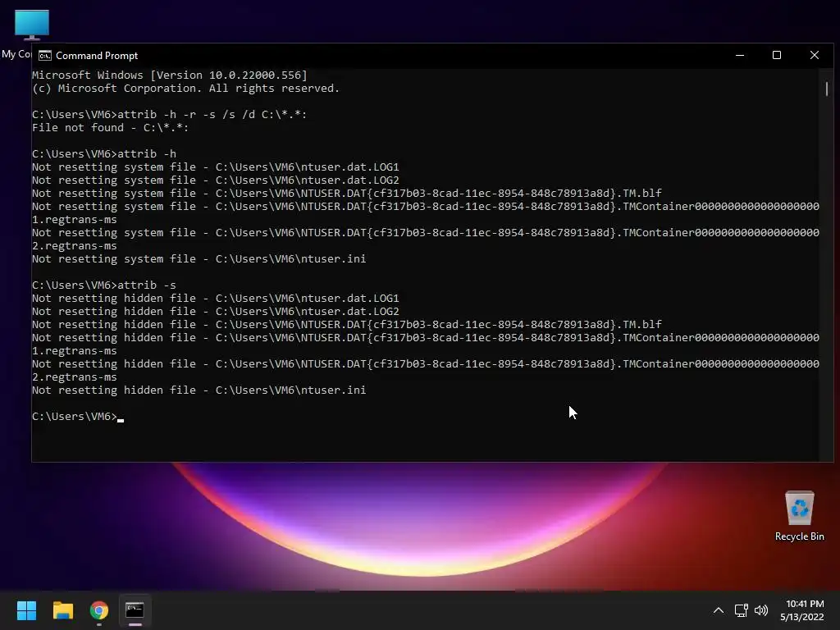840x630 pixels.
Task: Open the Windows Start menu
Action: [26, 610]
